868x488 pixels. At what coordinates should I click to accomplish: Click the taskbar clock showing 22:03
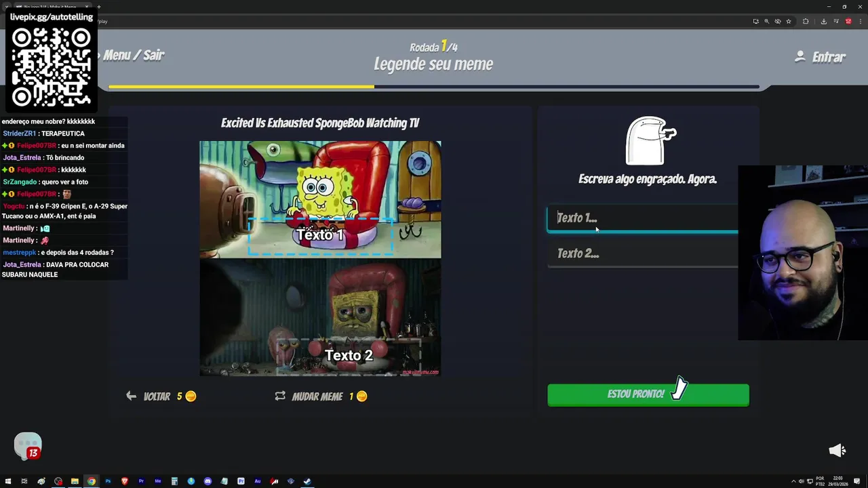tap(838, 481)
